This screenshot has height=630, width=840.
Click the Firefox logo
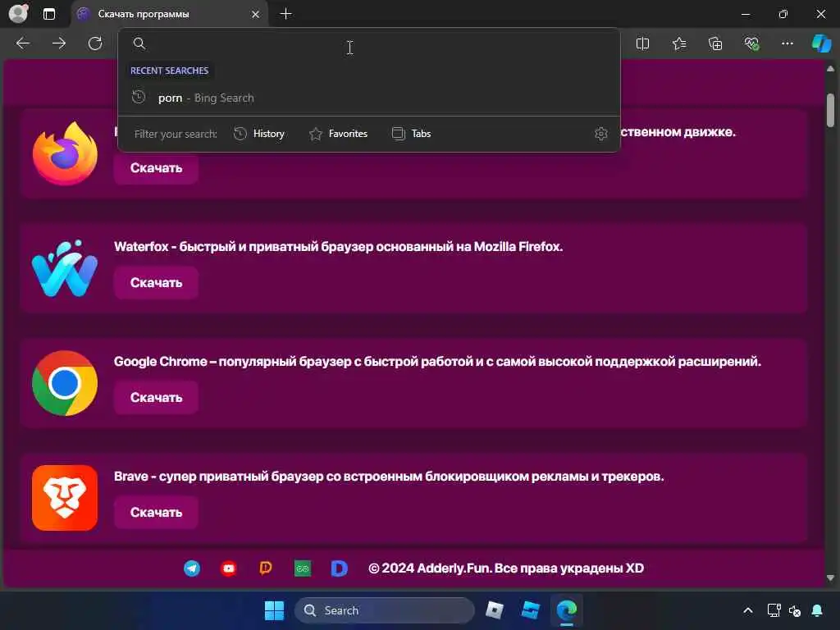(65, 153)
